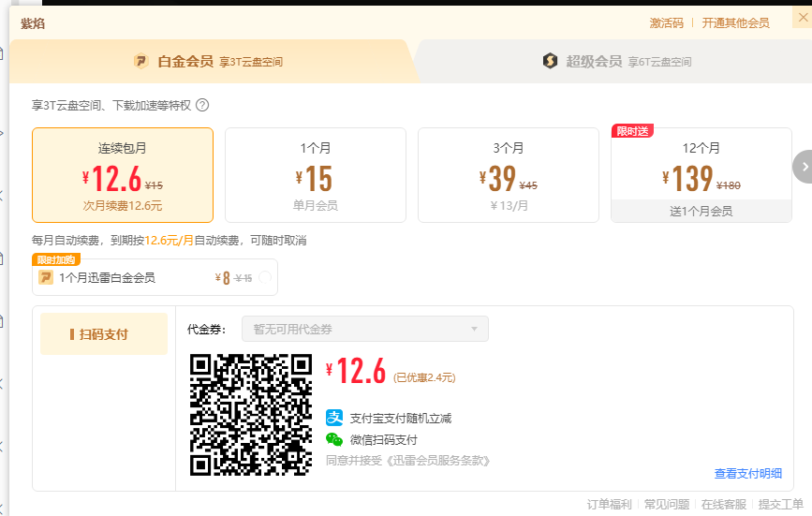Image resolution: width=812 pixels, height=516 pixels.
Task: Click the 扫码支付 payment method button
Action: [104, 334]
